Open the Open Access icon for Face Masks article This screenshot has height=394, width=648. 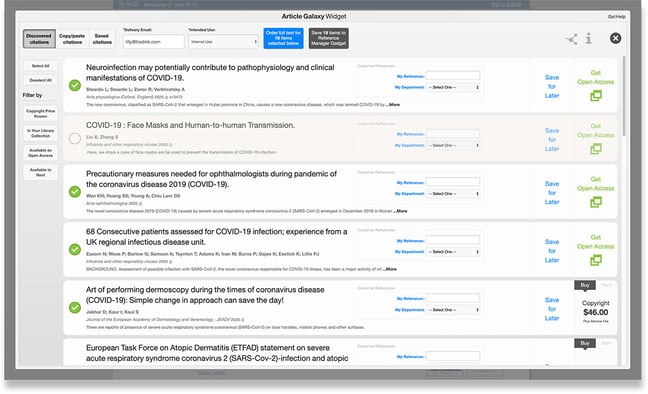[596, 149]
